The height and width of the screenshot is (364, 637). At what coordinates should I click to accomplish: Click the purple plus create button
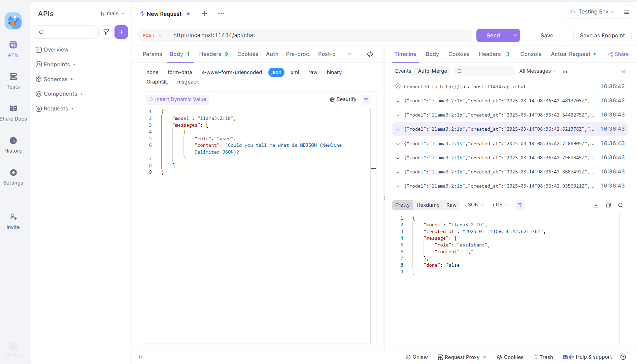pyautogui.click(x=121, y=32)
